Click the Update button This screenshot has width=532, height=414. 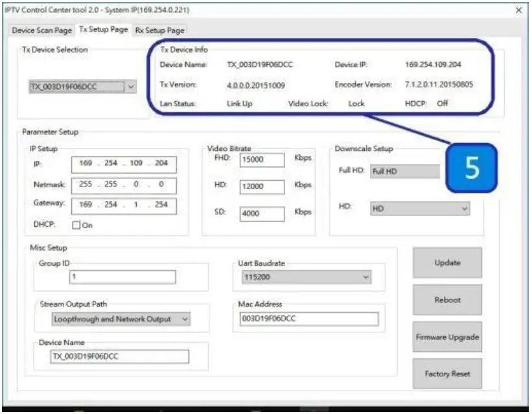pos(447,262)
